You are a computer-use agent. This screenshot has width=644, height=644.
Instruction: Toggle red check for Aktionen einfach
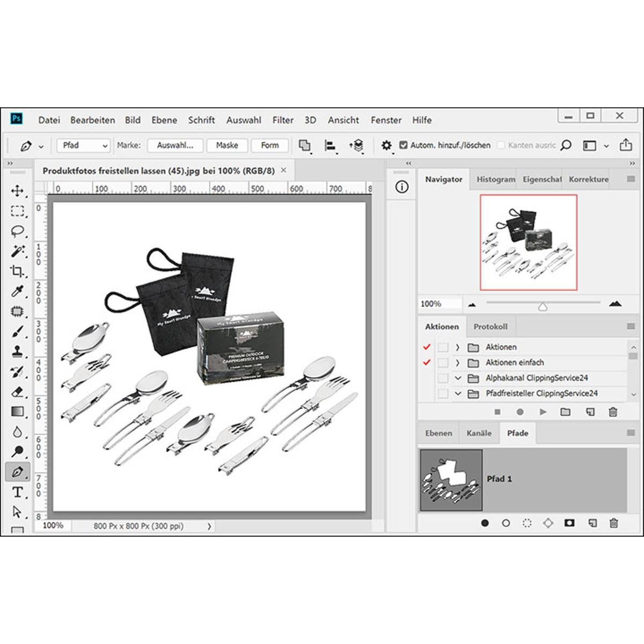coord(427,363)
